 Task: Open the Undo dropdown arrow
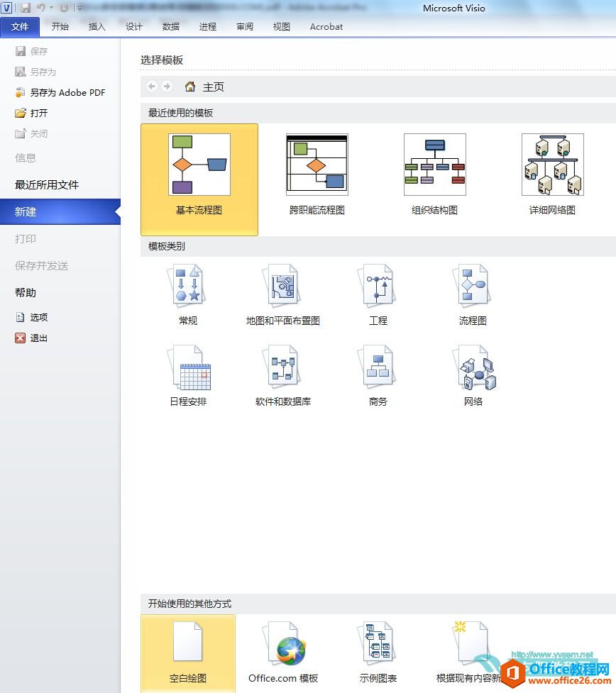tap(52, 7)
